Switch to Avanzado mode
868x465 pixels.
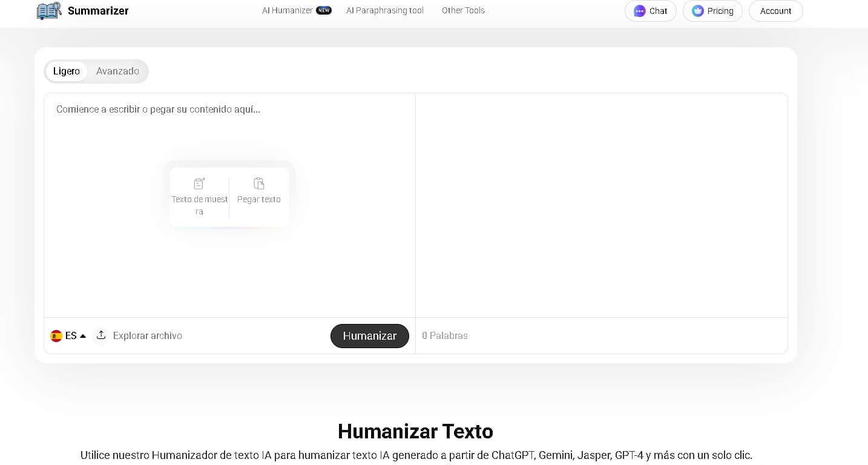pyautogui.click(x=117, y=71)
